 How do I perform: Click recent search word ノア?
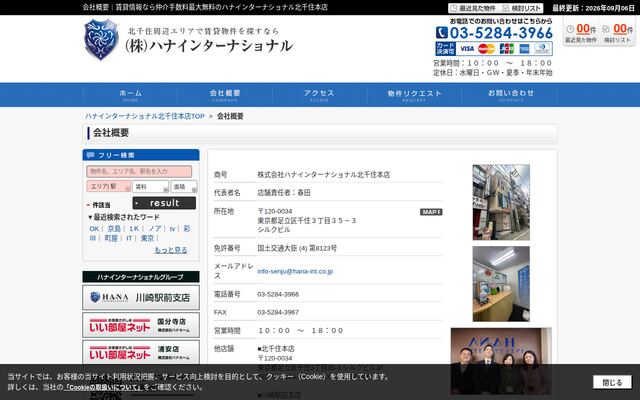pos(155,229)
